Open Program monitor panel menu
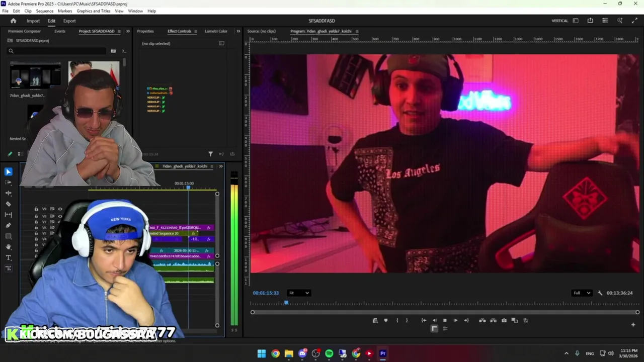 click(x=357, y=31)
